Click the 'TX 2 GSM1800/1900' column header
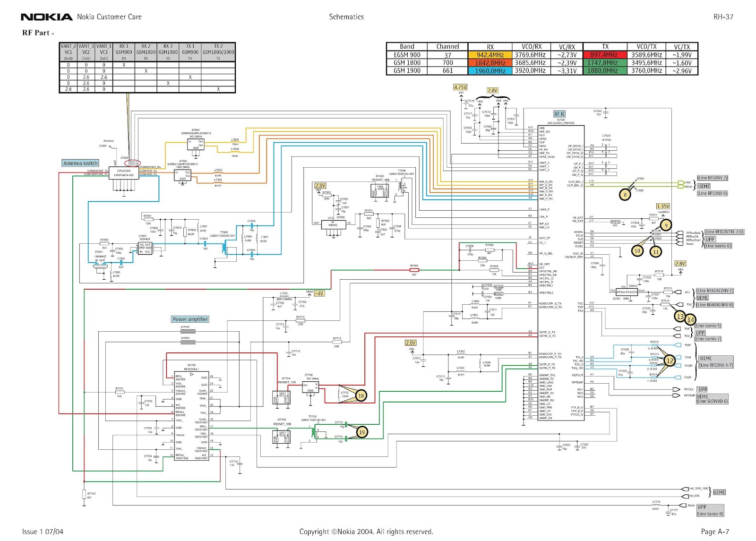The height and width of the screenshot is (541, 756). 218,52
